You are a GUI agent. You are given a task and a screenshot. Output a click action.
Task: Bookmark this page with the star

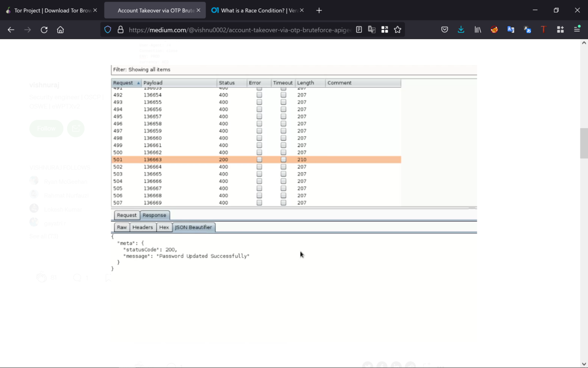click(x=397, y=29)
